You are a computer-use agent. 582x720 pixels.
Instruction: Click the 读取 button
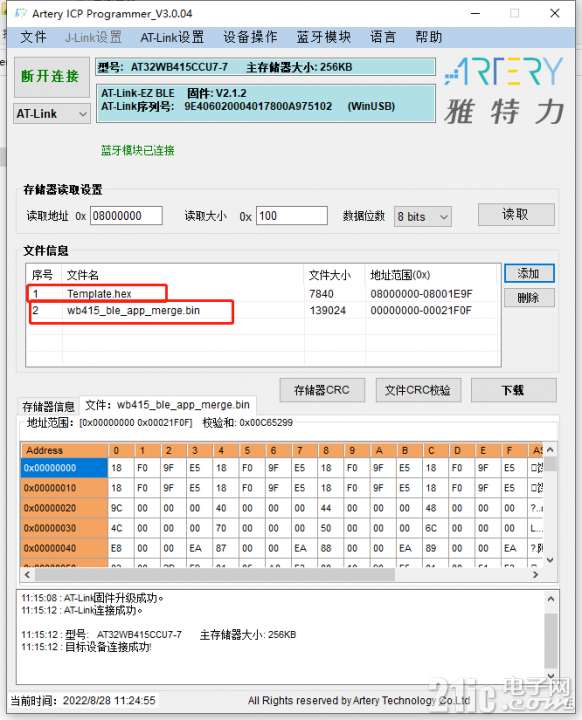click(x=516, y=214)
